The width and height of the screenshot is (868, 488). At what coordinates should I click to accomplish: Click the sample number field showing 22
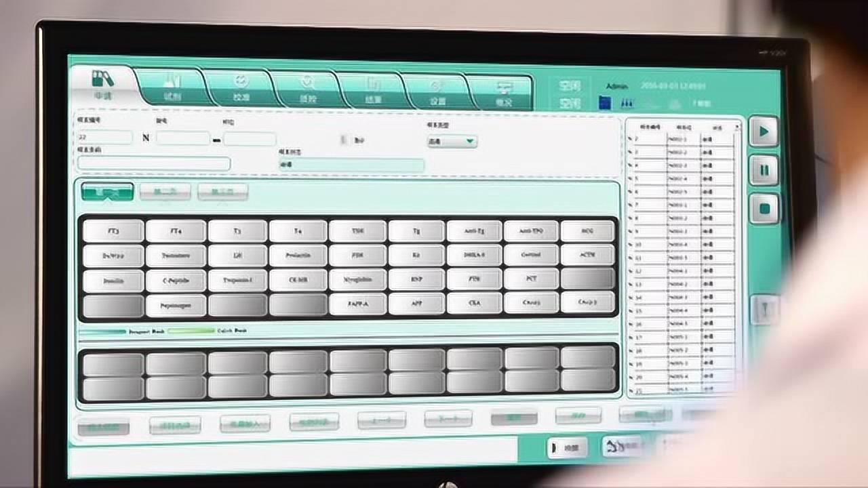point(105,138)
